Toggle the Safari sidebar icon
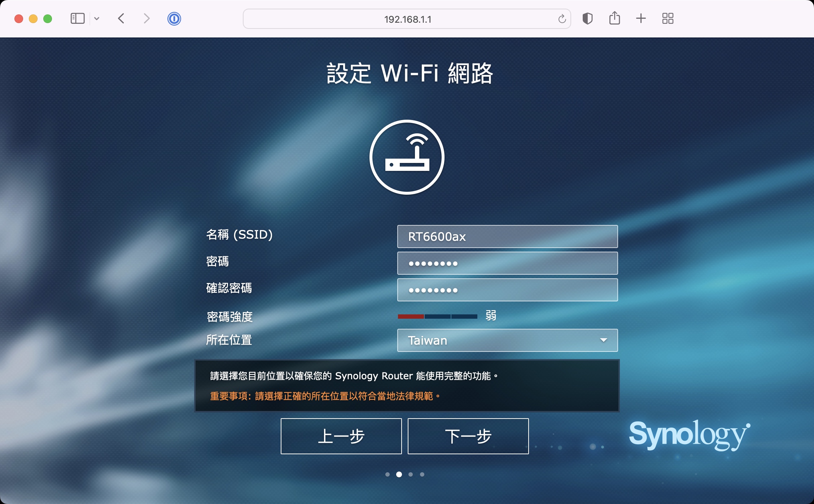 78,19
